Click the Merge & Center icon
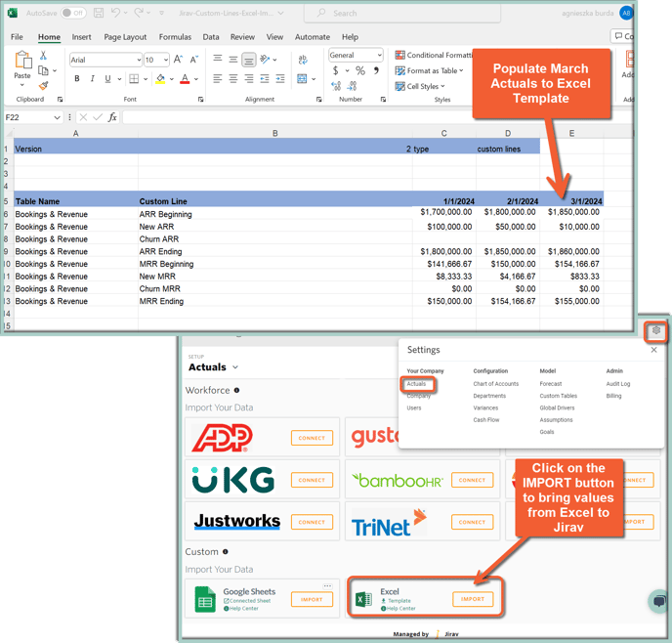This screenshot has width=672, height=643. 302,78
